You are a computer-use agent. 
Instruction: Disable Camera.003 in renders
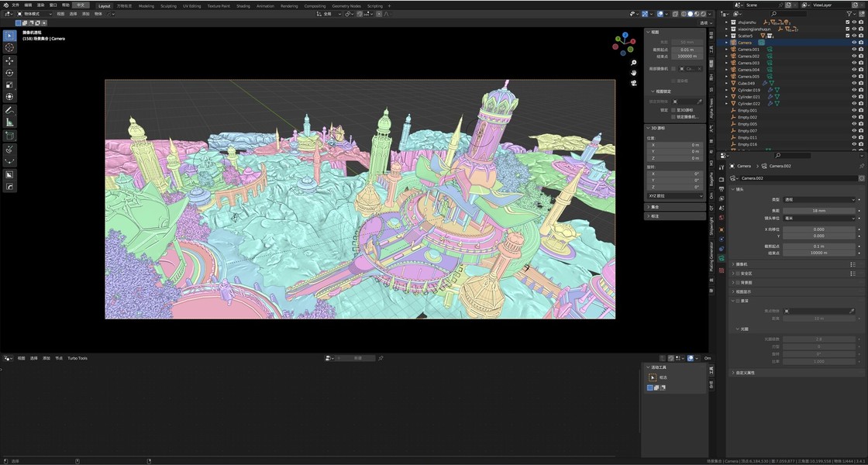861,63
